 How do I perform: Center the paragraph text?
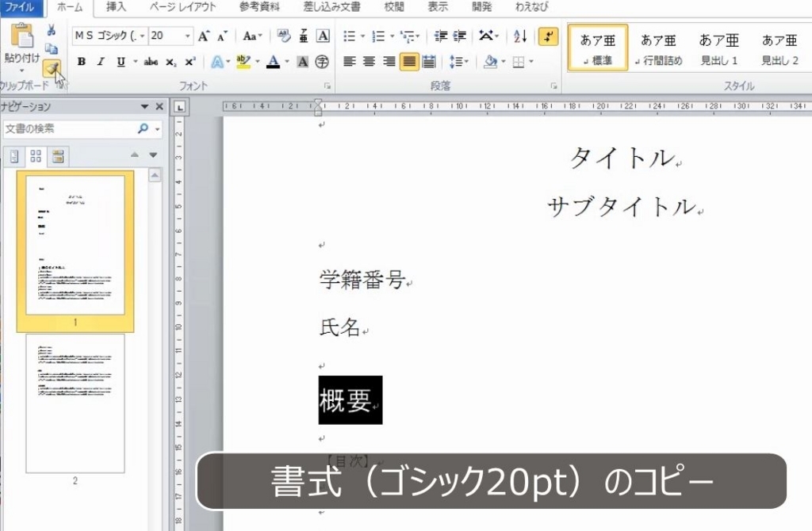370,62
